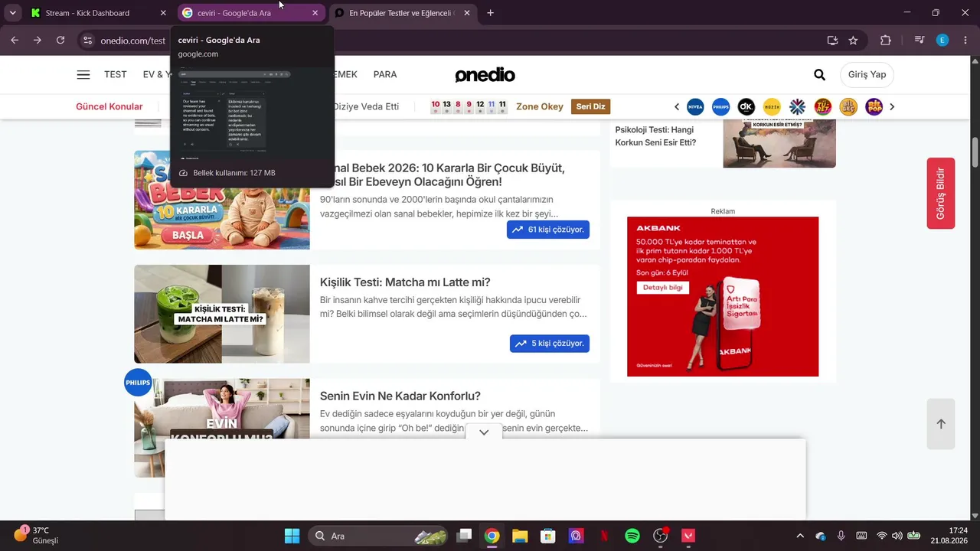
Task: Close the En Popüler Testler tab
Action: pos(467,13)
